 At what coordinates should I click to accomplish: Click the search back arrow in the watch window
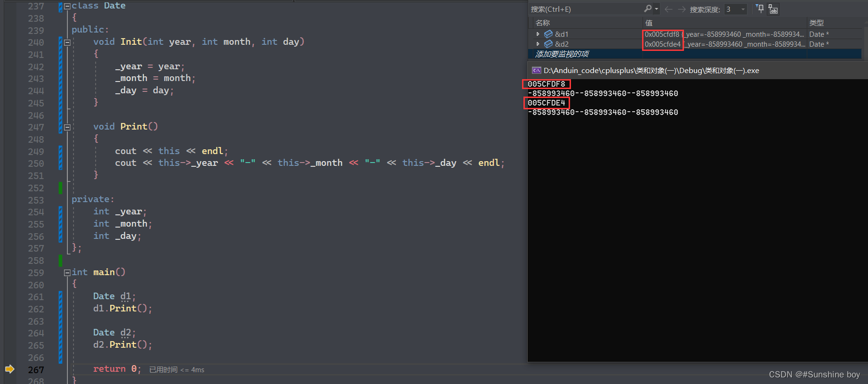tap(668, 9)
